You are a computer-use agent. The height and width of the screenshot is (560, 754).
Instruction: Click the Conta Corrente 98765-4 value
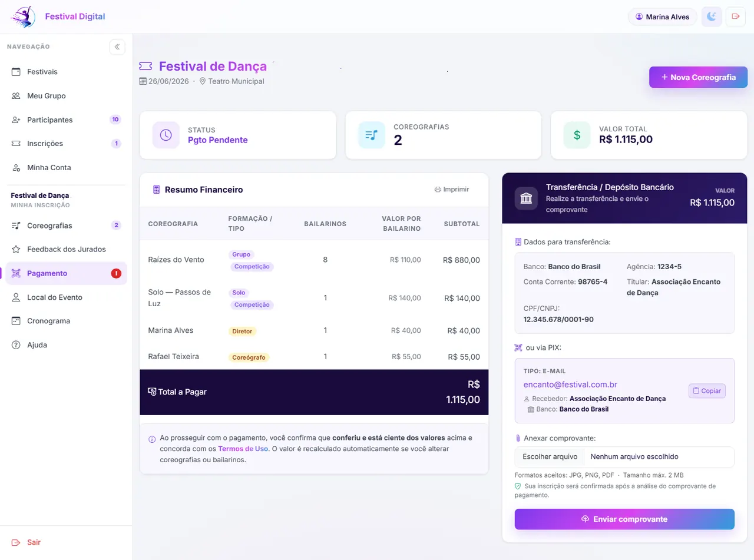pyautogui.click(x=593, y=281)
